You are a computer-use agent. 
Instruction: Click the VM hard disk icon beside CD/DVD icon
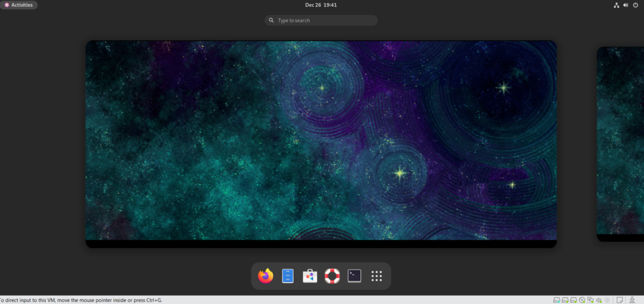574,300
